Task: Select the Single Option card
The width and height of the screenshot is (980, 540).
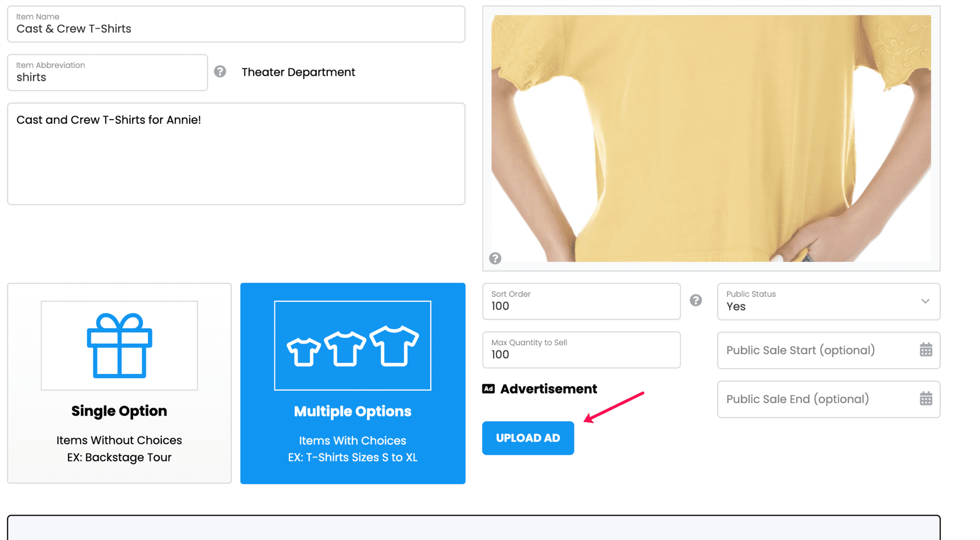Action: pyautogui.click(x=120, y=383)
